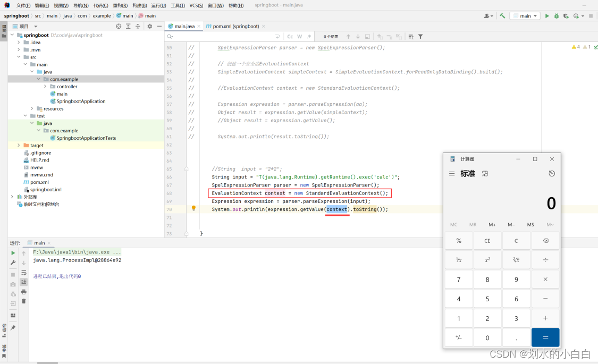Click into the editor search field
Screen dimensions: 598x364
(x=225, y=37)
